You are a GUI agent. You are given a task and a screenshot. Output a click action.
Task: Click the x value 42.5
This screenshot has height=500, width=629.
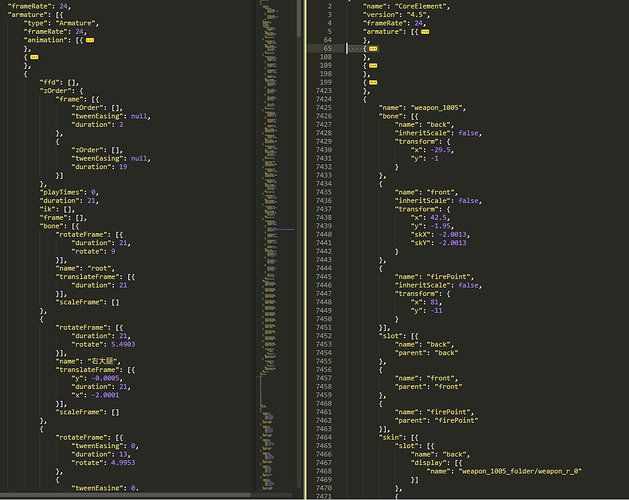pos(438,217)
